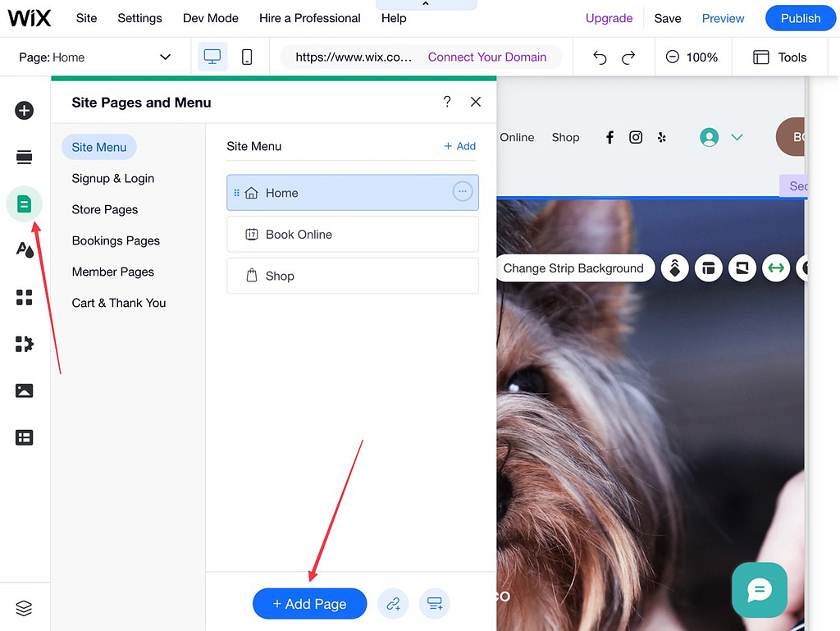
Task: Click the site URL field
Action: (354, 57)
